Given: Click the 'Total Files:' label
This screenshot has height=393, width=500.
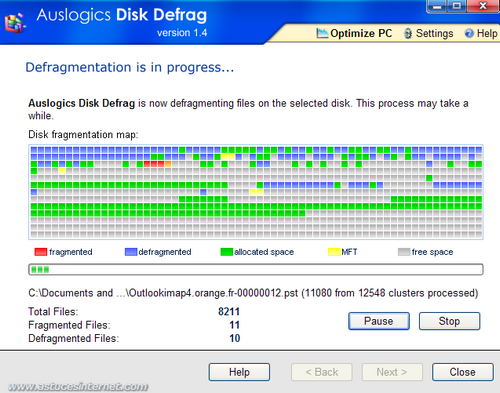Looking at the screenshot, I should pyautogui.click(x=53, y=311).
